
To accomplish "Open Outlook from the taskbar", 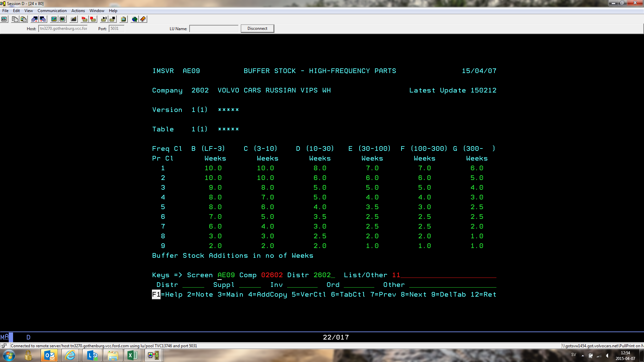I will 50,355.
